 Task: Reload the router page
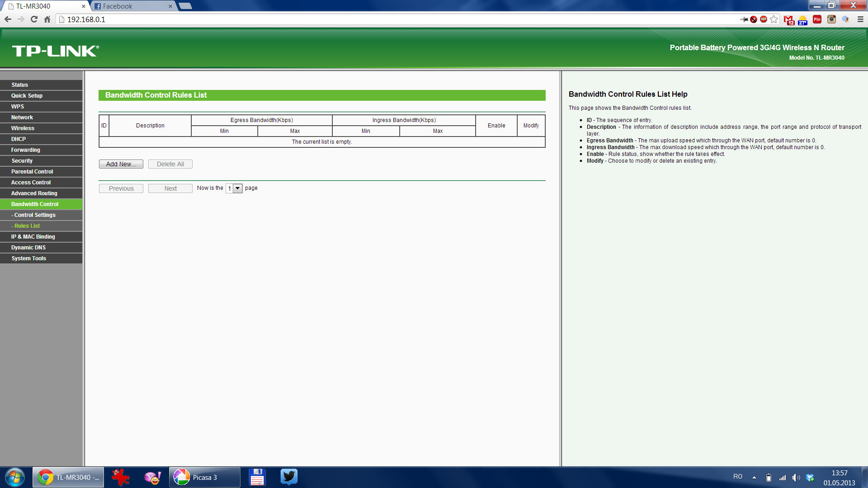34,19
